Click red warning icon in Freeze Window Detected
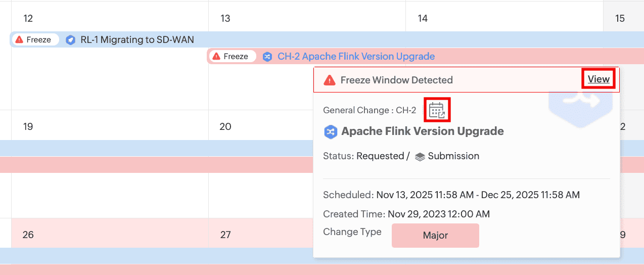 [x=330, y=80]
